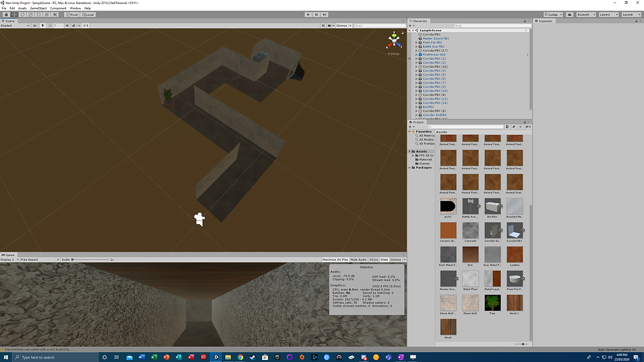Click Project search by type icon
The image size is (644, 362).
[507, 127]
